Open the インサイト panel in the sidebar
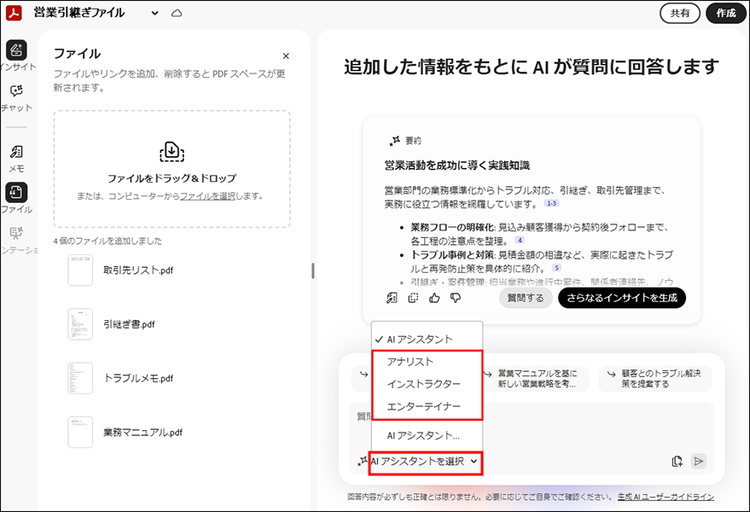This screenshot has height=512, width=750. tap(16, 51)
